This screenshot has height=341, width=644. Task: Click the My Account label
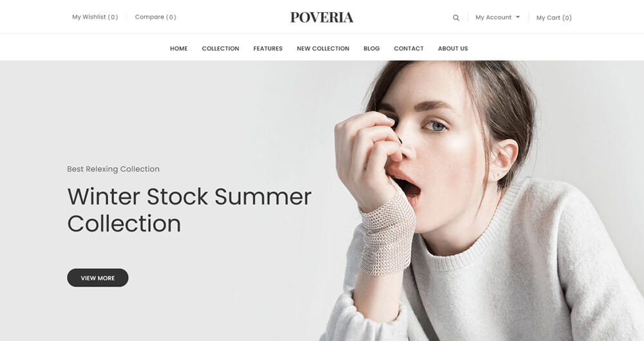(493, 17)
